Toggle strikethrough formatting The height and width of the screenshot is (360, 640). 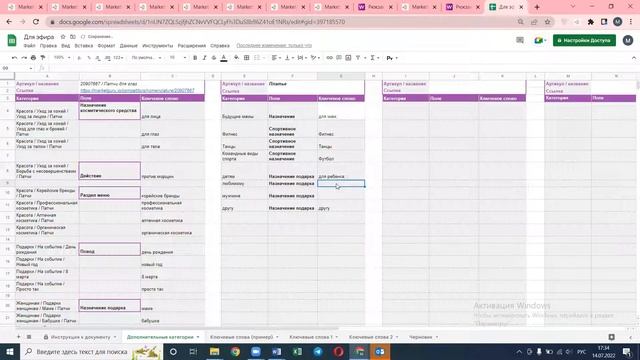[214, 58]
